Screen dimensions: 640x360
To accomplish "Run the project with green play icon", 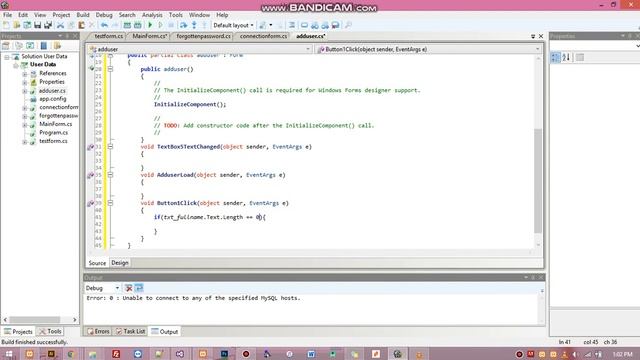I will pos(150,25).
